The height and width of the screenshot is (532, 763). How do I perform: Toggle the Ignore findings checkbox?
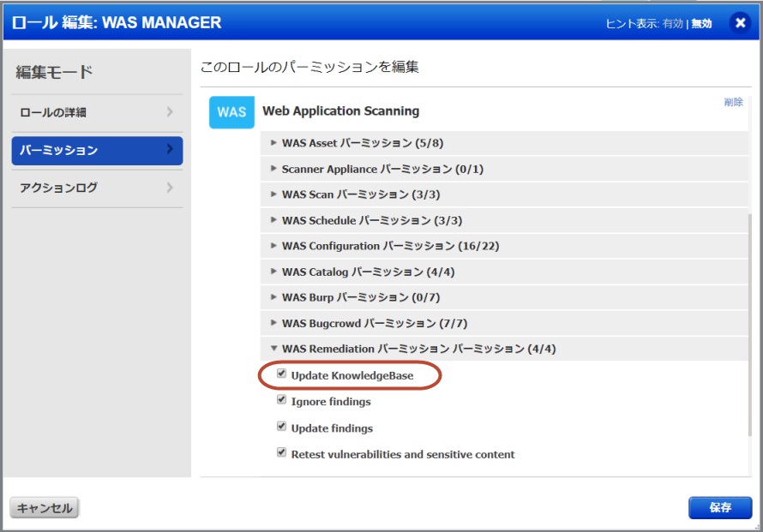[x=282, y=400]
